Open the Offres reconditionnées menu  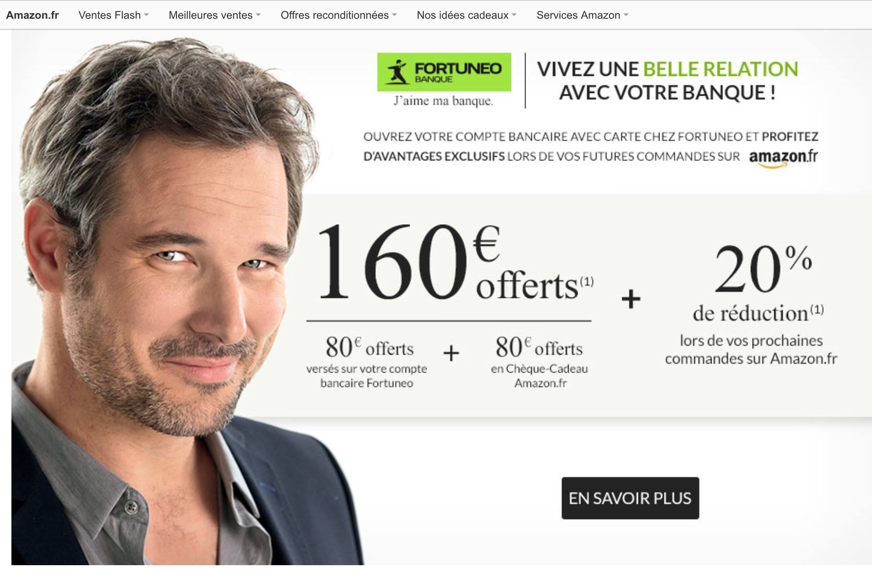point(335,15)
